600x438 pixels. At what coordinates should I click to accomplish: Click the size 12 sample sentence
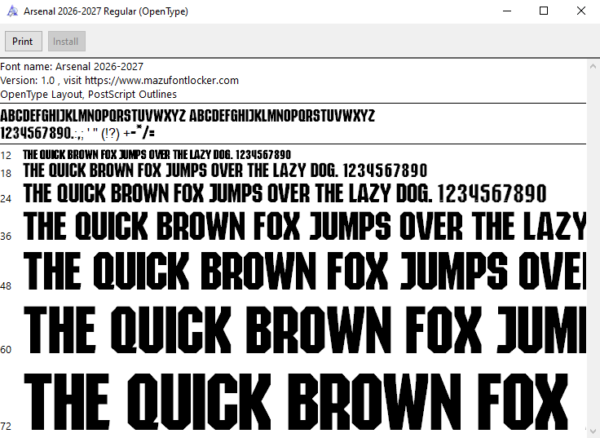157,155
